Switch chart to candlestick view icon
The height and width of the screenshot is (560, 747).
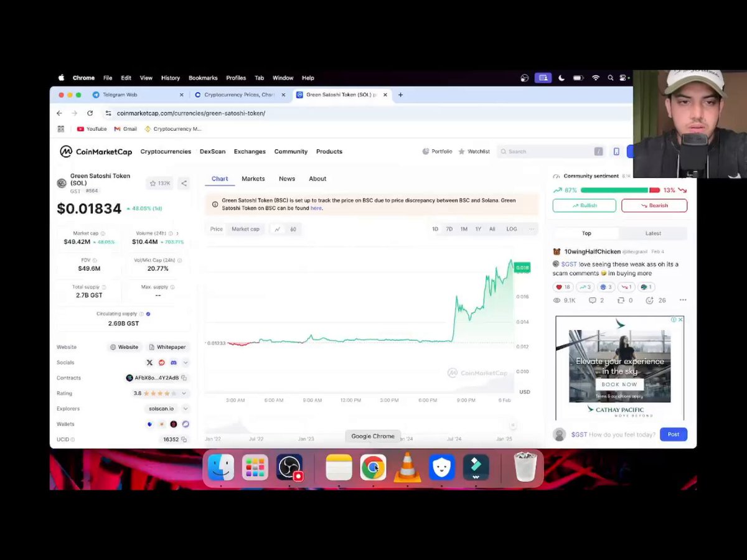click(x=293, y=229)
